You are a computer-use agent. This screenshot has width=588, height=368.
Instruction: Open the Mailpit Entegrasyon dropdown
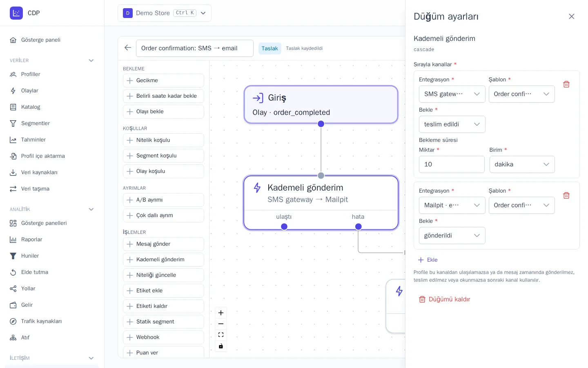(452, 205)
